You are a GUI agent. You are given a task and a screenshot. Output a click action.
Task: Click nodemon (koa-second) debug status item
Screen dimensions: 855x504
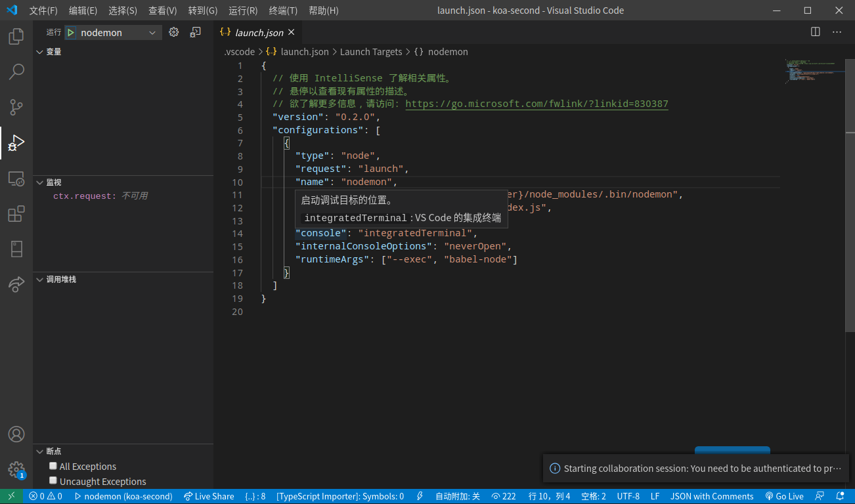[x=123, y=496]
